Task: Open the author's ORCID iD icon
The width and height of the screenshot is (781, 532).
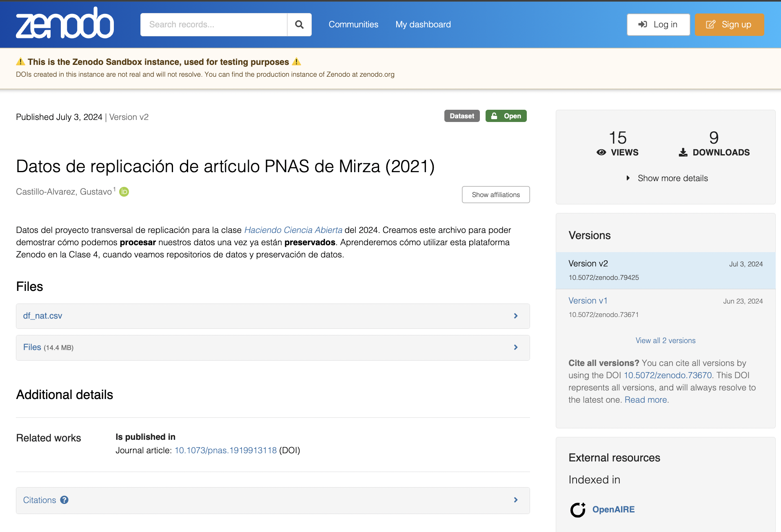Action: pyautogui.click(x=124, y=192)
